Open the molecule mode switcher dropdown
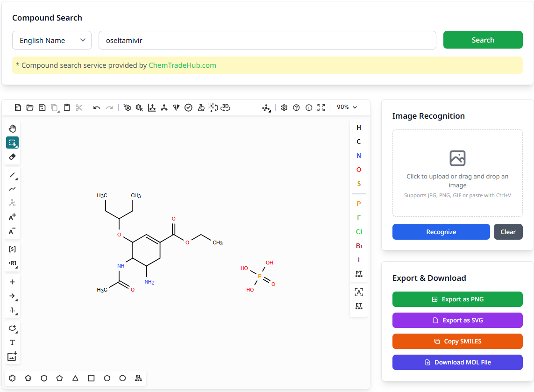This screenshot has width=534, height=392. 266,108
